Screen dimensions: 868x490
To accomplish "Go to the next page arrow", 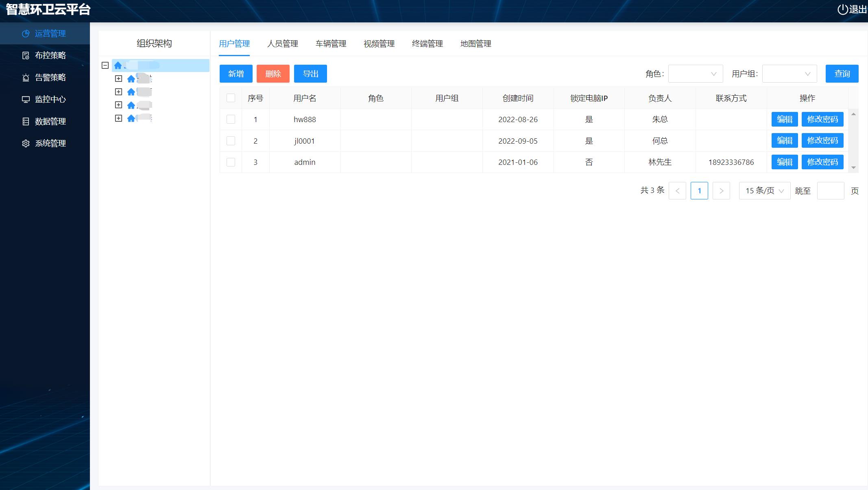I will (721, 190).
